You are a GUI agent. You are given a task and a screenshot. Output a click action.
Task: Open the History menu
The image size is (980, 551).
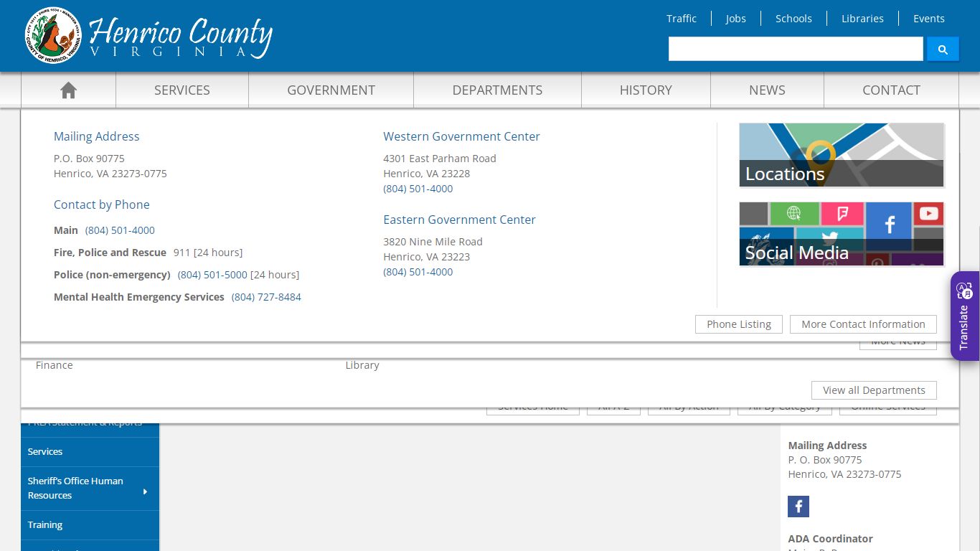pos(646,90)
